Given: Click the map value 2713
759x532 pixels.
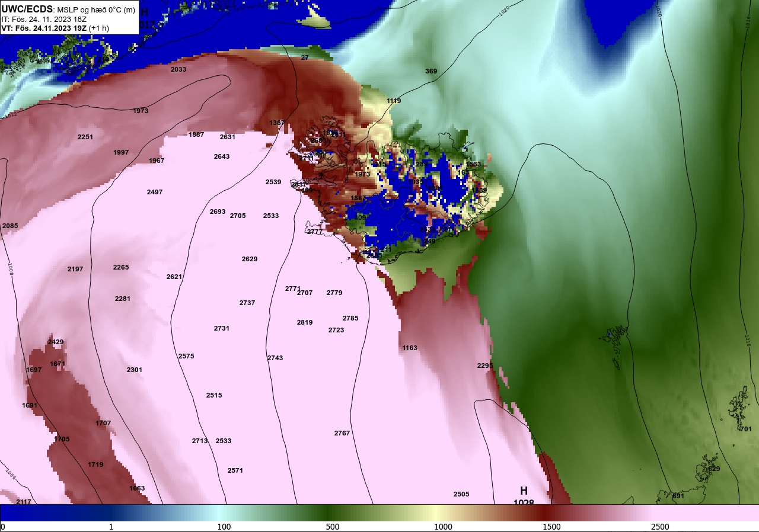Looking at the screenshot, I should point(200,441).
